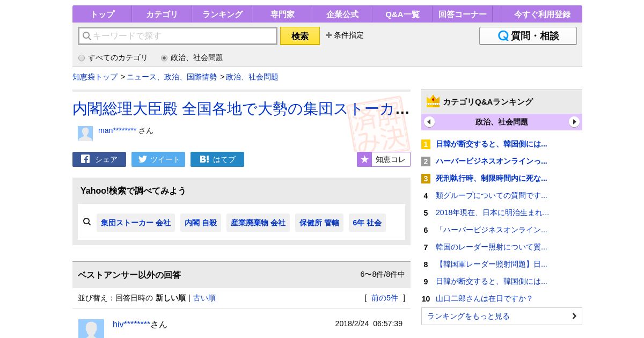Search 保健所 管轄 keyword
644x338 pixels.
(319, 223)
